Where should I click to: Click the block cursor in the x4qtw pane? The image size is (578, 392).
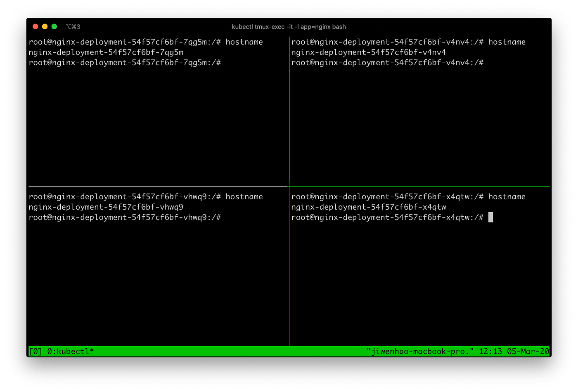(491, 217)
